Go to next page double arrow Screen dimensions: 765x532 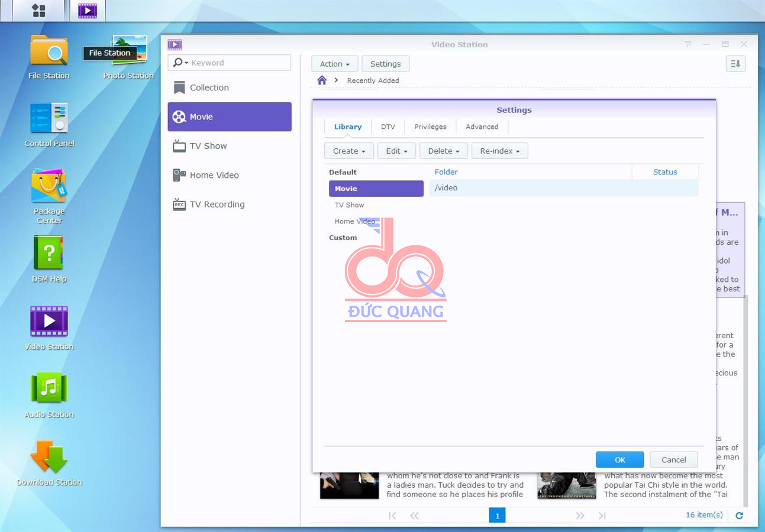(580, 515)
